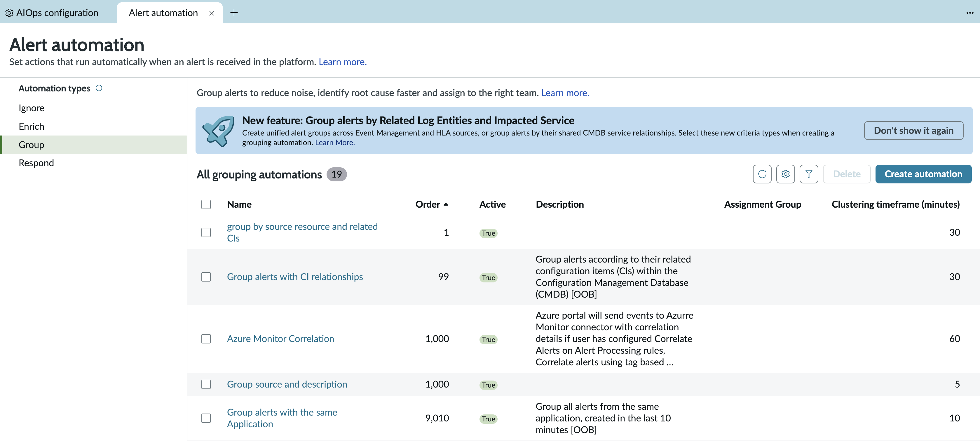The image size is (980, 441).
Task: Open Learn more link under page title
Action: click(x=342, y=62)
